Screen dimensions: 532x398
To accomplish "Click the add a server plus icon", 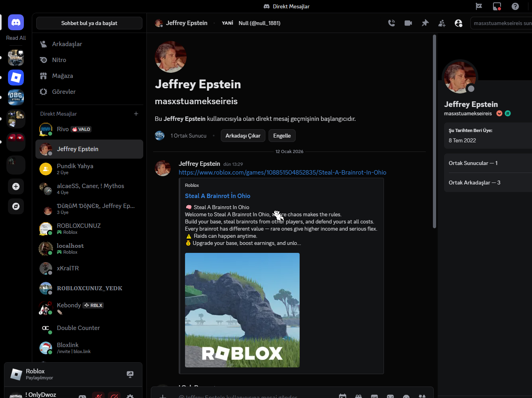I will (16, 186).
